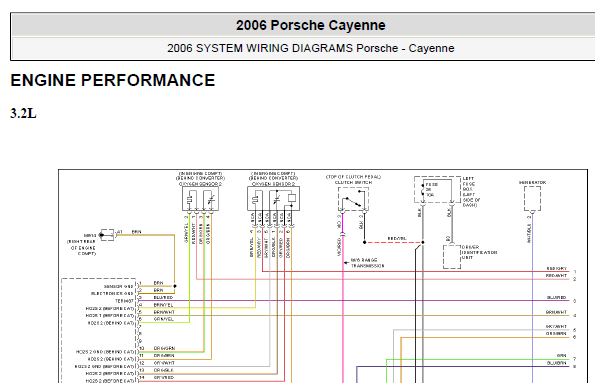Click the fuse symbol inside left fuse box

click(423, 189)
